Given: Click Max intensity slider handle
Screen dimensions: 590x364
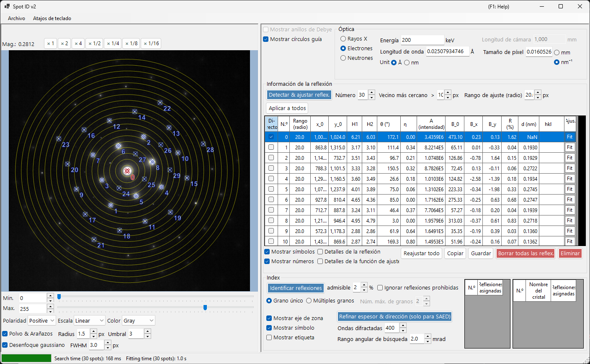Looking at the screenshot, I should click(x=205, y=308).
